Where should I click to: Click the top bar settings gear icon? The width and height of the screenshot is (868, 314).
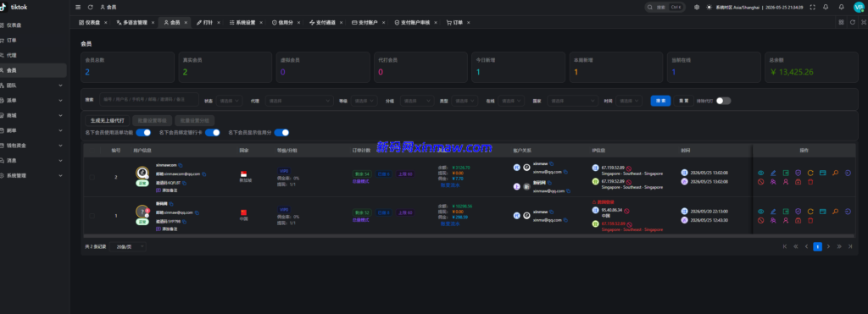pyautogui.click(x=697, y=7)
